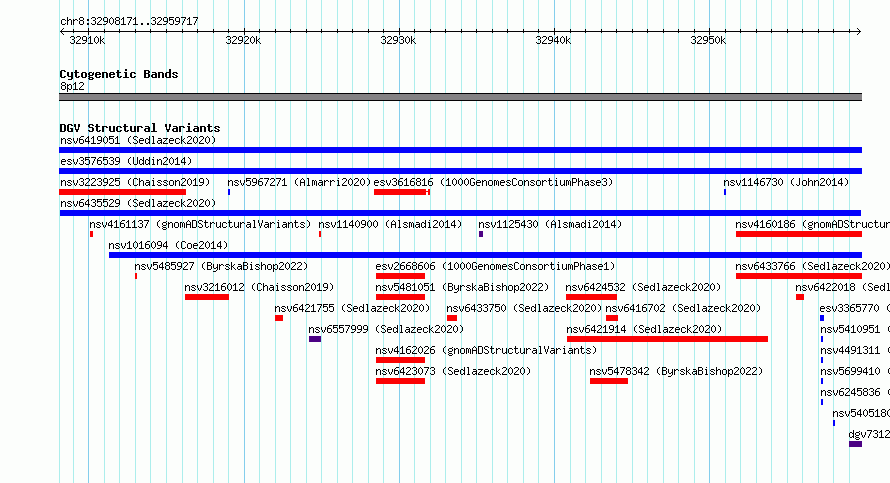Select the nsv6245836 variant label

coord(855,392)
